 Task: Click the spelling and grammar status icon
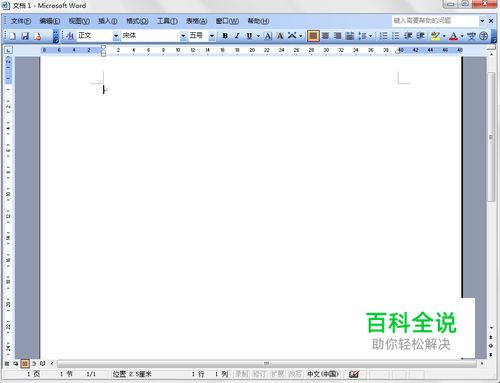[354, 375]
